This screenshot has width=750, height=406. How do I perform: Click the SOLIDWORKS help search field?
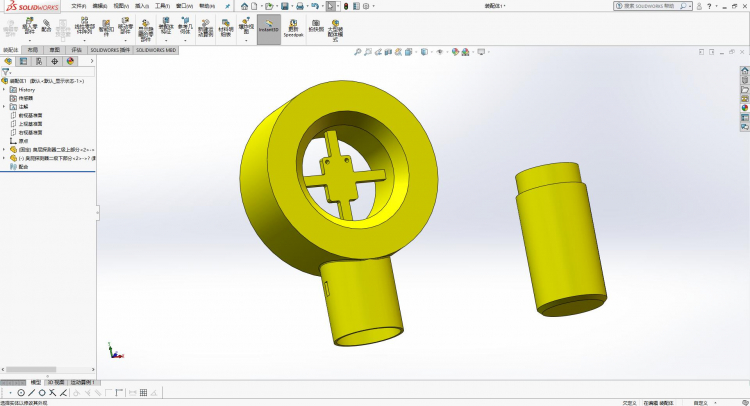(652, 6)
